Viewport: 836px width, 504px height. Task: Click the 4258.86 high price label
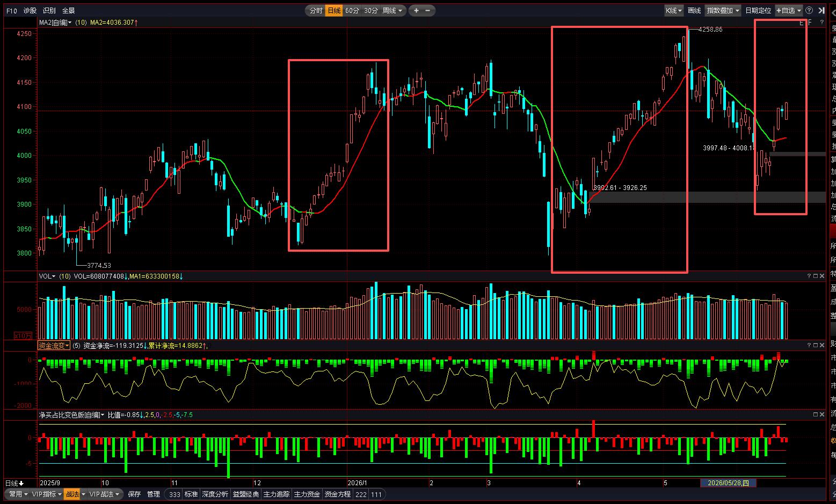(x=710, y=30)
